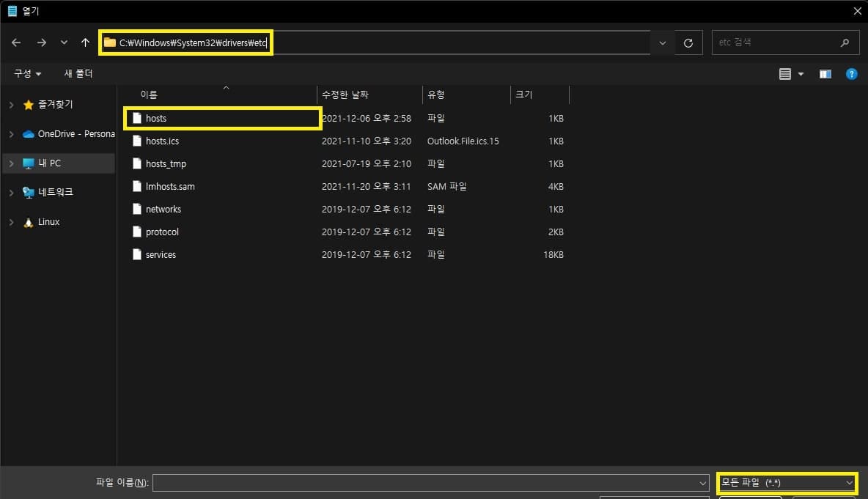
Task: Create a folder with 새 폴더
Action: click(x=78, y=73)
